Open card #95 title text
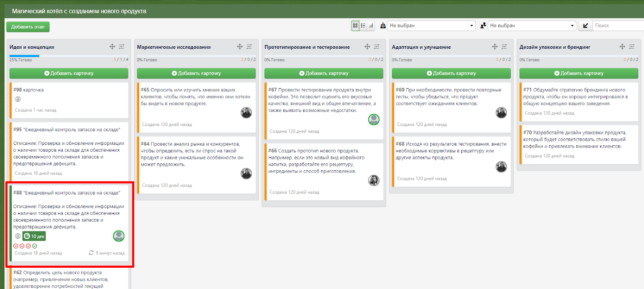Screen dimensions: 644x289 click(67, 130)
